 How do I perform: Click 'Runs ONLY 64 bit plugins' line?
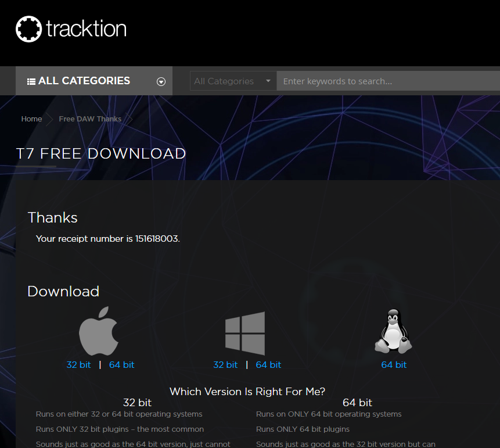303,429
